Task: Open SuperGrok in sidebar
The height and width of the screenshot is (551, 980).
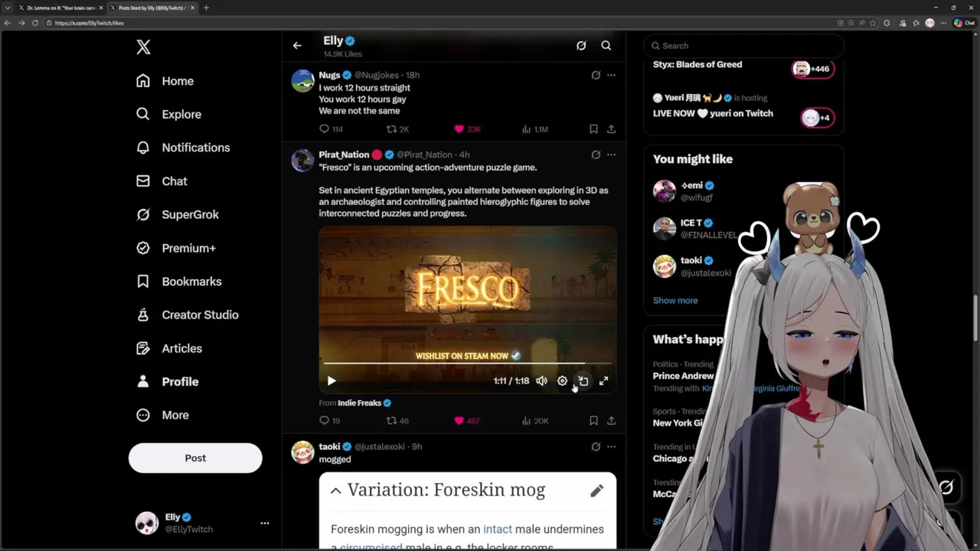Action: click(178, 214)
